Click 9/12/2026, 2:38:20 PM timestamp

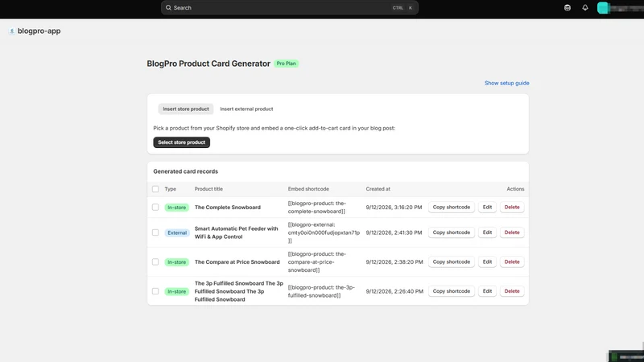tap(394, 262)
